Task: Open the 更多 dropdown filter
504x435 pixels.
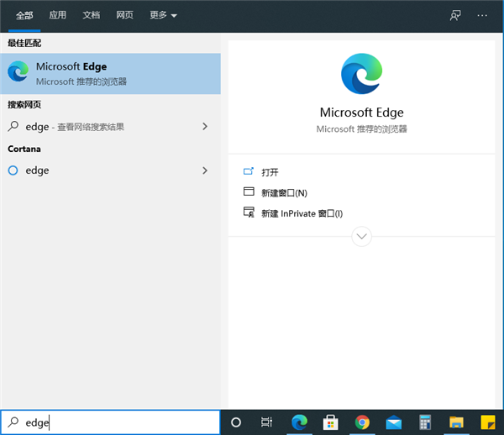Action: 163,15
